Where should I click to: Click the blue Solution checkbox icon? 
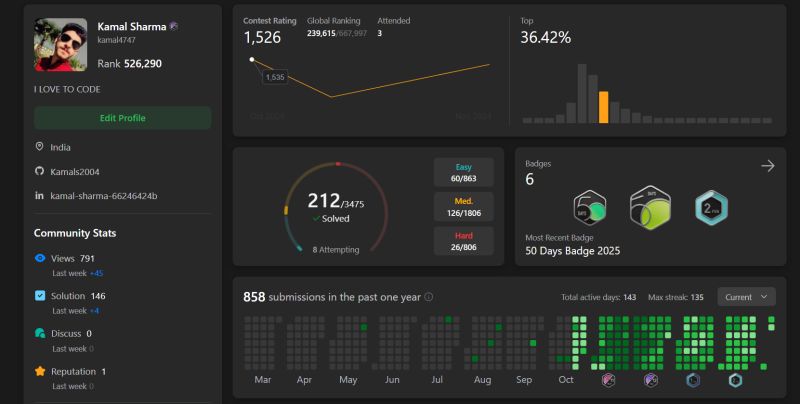(40, 295)
